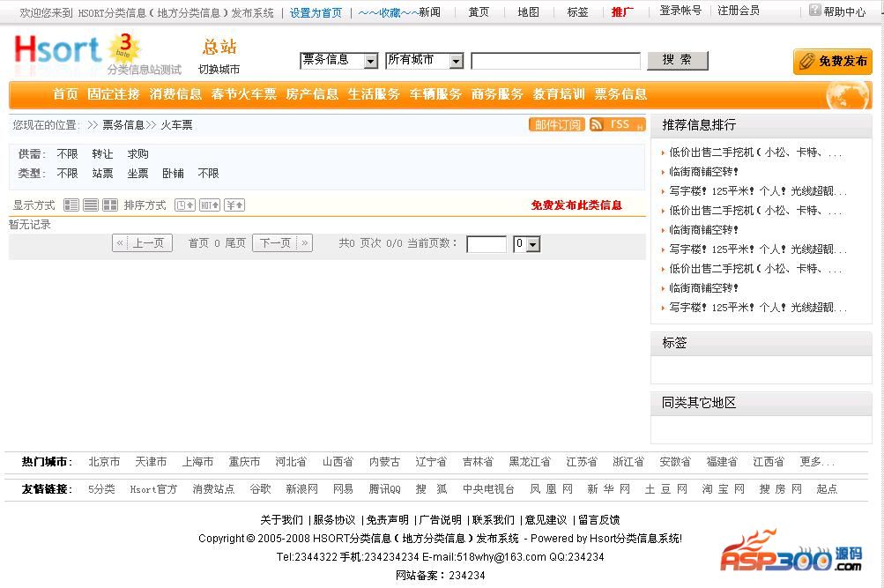This screenshot has width=884, height=588.
Task: Go to next page 下一页
Action: coord(282,243)
